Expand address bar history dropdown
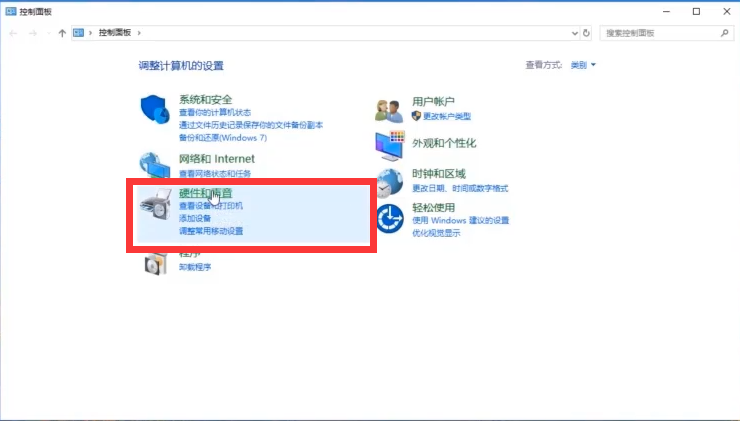This screenshot has width=740, height=421. [x=574, y=33]
